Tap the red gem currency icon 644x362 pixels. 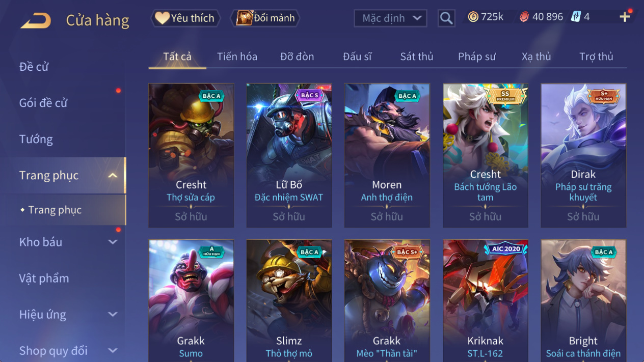point(524,17)
